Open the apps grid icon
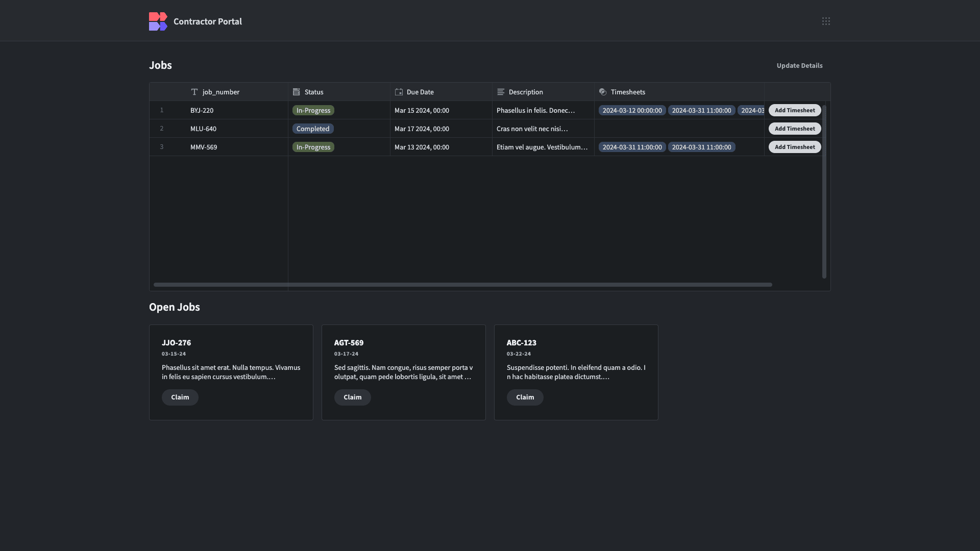 coord(826,21)
